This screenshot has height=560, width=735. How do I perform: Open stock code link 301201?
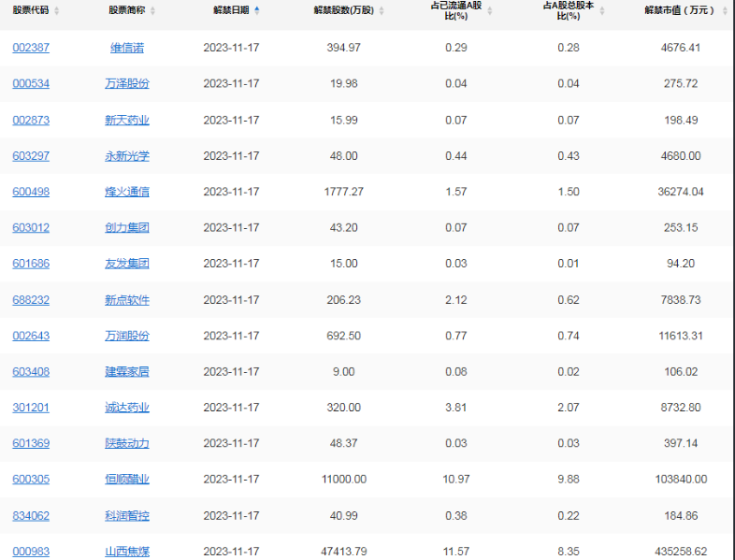coord(31,408)
